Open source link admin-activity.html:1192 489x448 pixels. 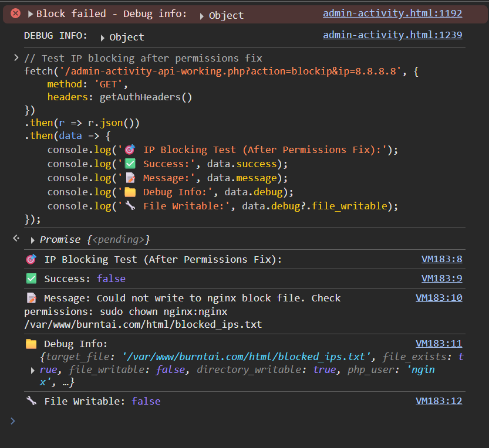(392, 13)
